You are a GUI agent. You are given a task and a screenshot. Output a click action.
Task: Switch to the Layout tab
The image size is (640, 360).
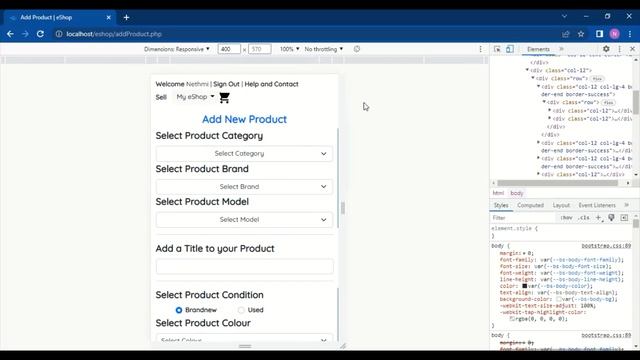pos(561,205)
